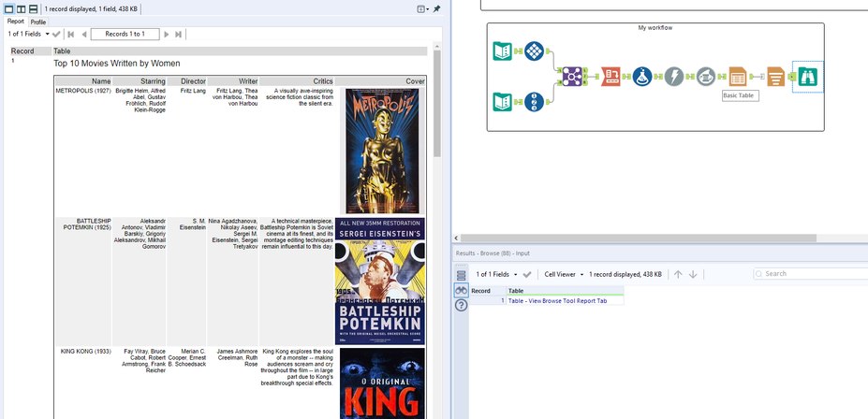The width and height of the screenshot is (868, 419).
Task: Select the upper Input Data tool
Action: coord(503,51)
